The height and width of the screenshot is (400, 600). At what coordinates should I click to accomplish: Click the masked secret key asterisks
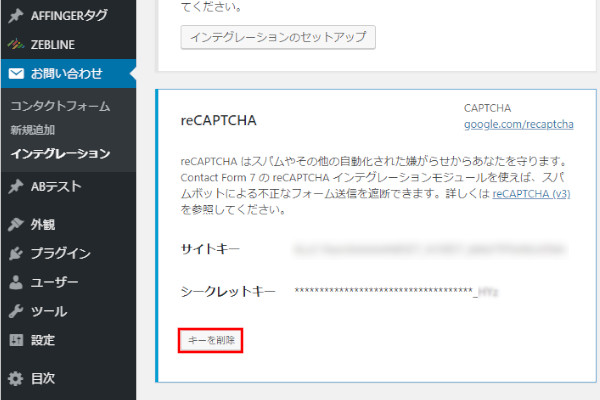point(383,291)
